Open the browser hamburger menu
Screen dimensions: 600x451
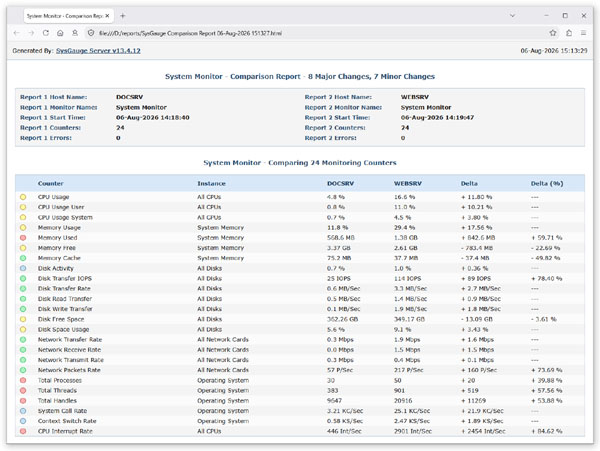pyautogui.click(x=584, y=33)
